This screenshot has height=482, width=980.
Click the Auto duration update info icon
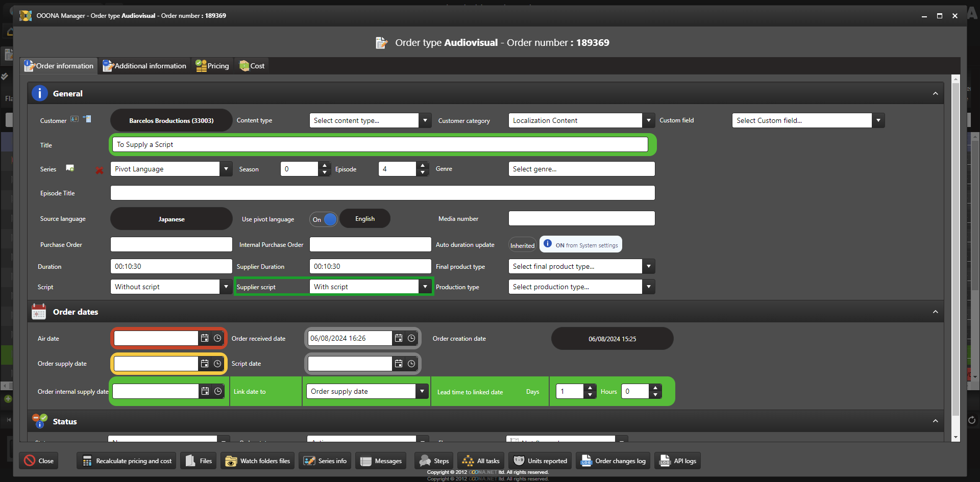tap(548, 244)
